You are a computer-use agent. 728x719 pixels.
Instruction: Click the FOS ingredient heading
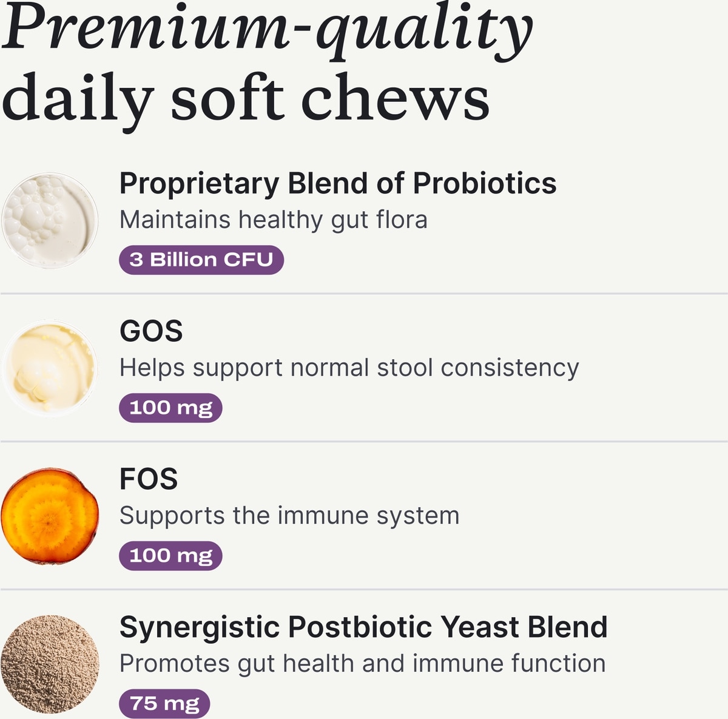tap(149, 479)
